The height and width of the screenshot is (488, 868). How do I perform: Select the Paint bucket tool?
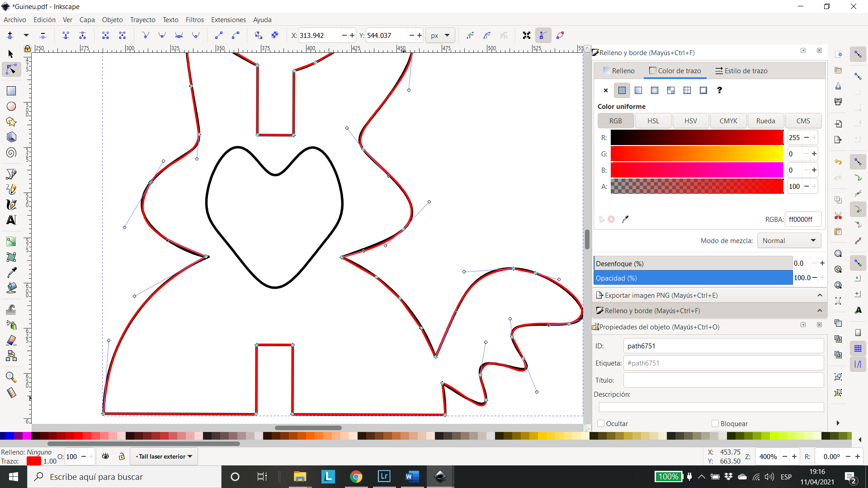coord(11,288)
